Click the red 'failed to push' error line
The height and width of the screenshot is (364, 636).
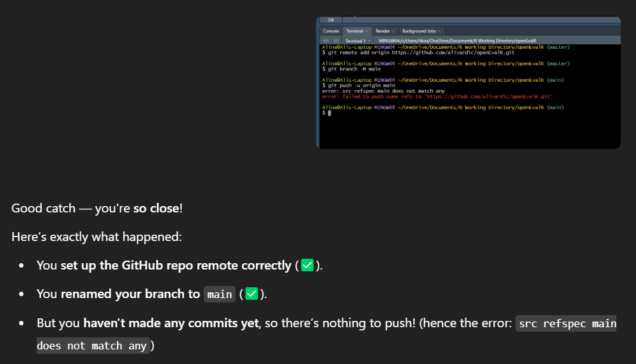[x=437, y=96]
